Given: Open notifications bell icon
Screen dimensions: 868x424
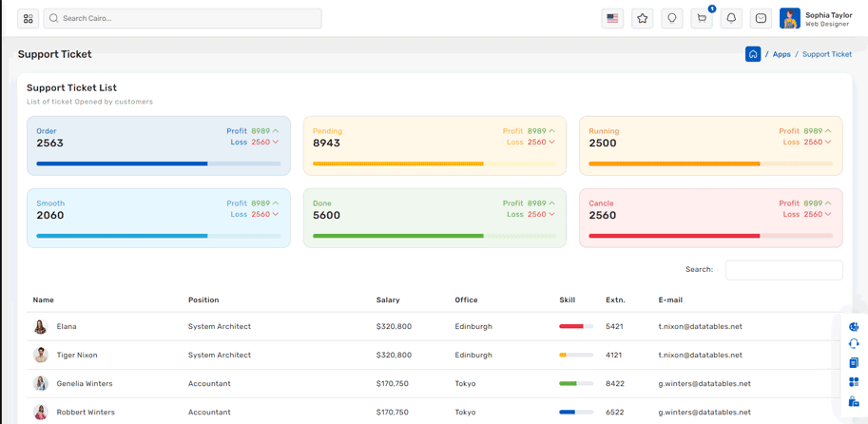Looking at the screenshot, I should click(731, 18).
